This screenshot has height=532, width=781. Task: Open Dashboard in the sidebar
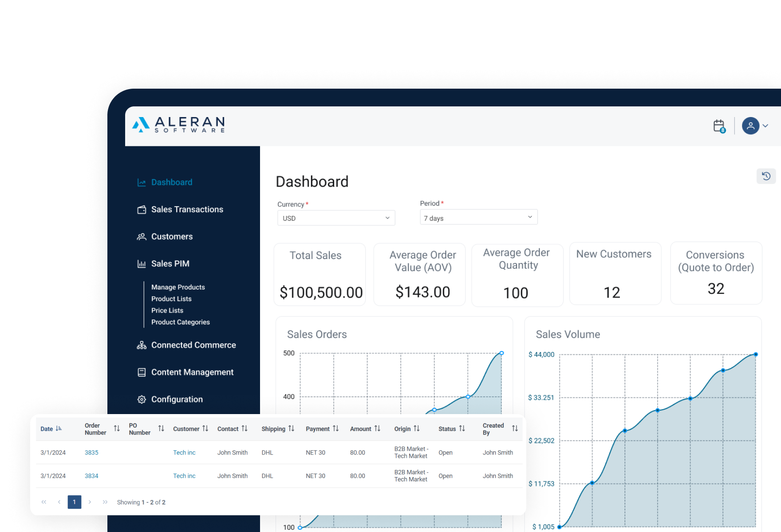point(172,182)
